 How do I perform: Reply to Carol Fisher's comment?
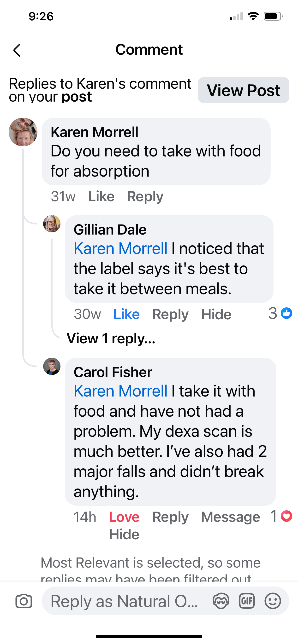[170, 517]
